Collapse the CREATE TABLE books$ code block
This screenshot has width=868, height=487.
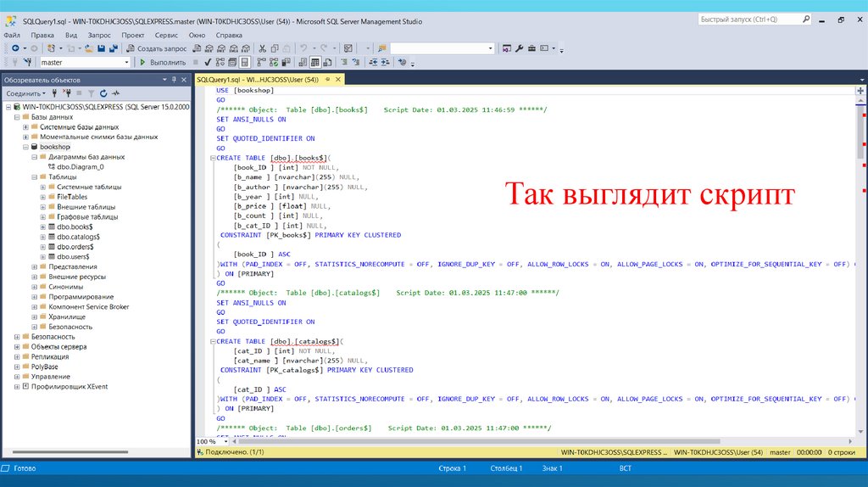click(x=211, y=158)
